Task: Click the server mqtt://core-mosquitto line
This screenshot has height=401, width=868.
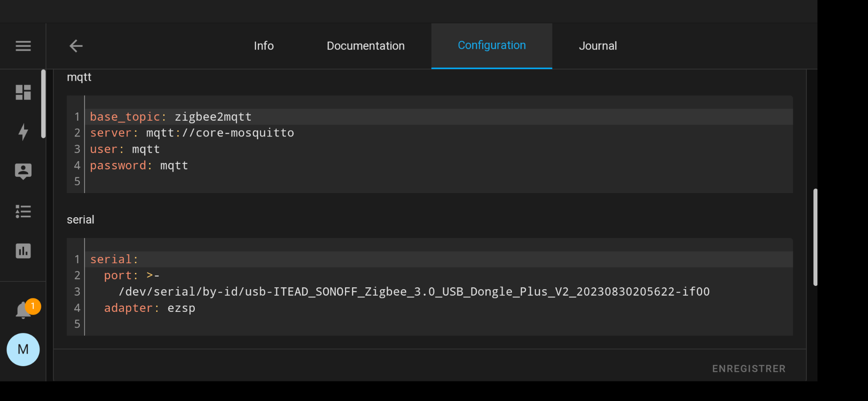Action: [192, 133]
